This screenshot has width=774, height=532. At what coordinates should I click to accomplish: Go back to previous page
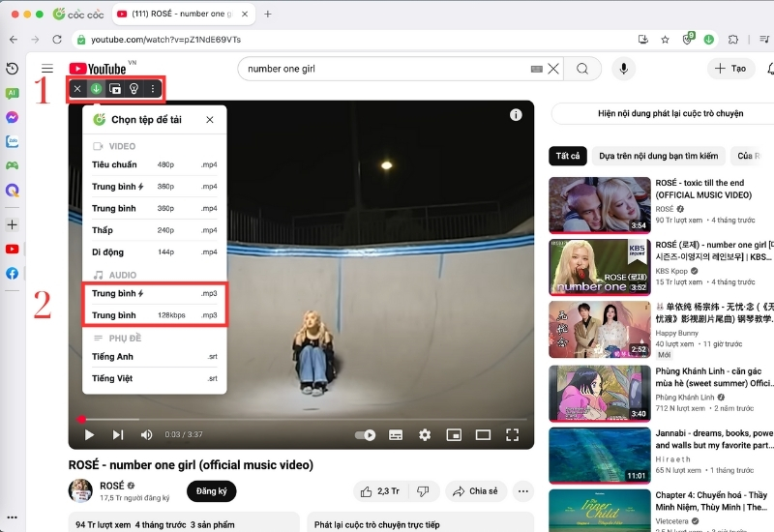[14, 40]
